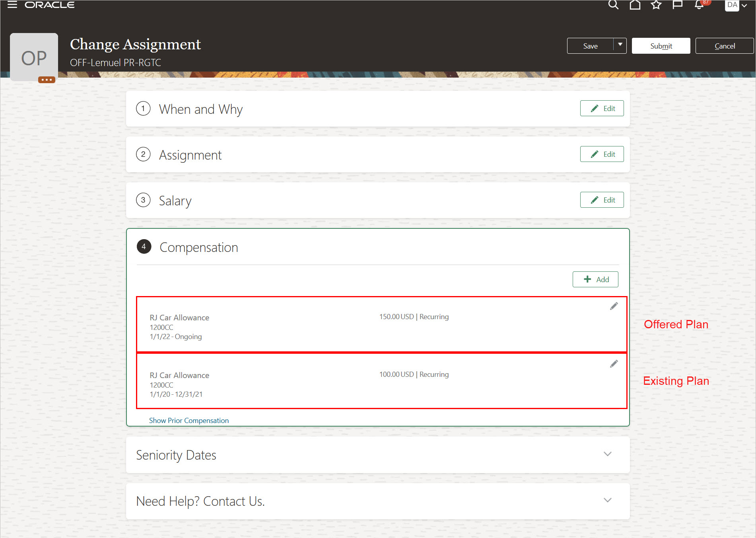This screenshot has width=756, height=538.
Task: Expand Need Help? Contact Us section
Action: 607,500
